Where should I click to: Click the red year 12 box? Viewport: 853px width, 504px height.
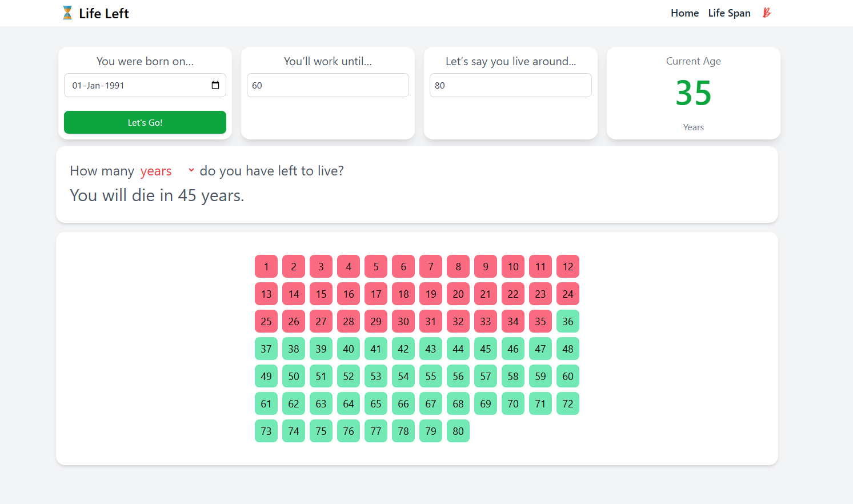pyautogui.click(x=568, y=267)
